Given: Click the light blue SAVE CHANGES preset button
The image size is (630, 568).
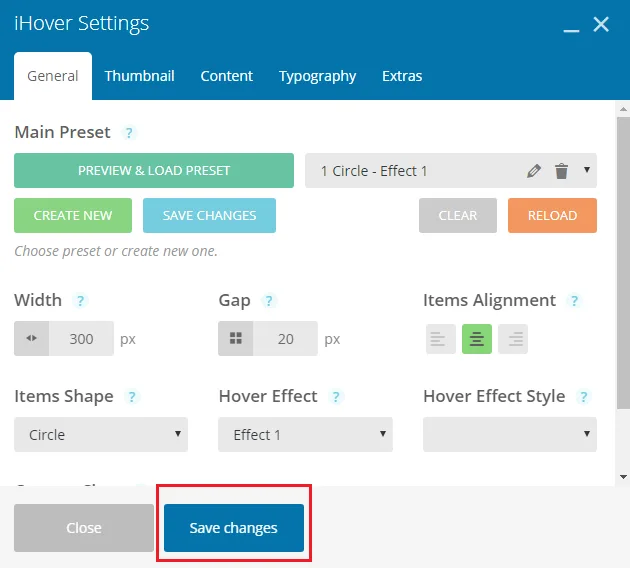Looking at the screenshot, I should click(x=209, y=215).
